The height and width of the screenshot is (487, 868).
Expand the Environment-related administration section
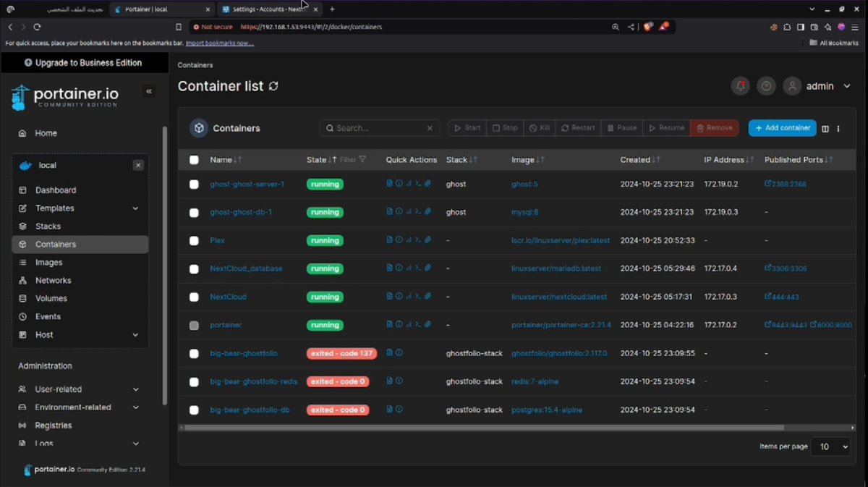point(135,407)
